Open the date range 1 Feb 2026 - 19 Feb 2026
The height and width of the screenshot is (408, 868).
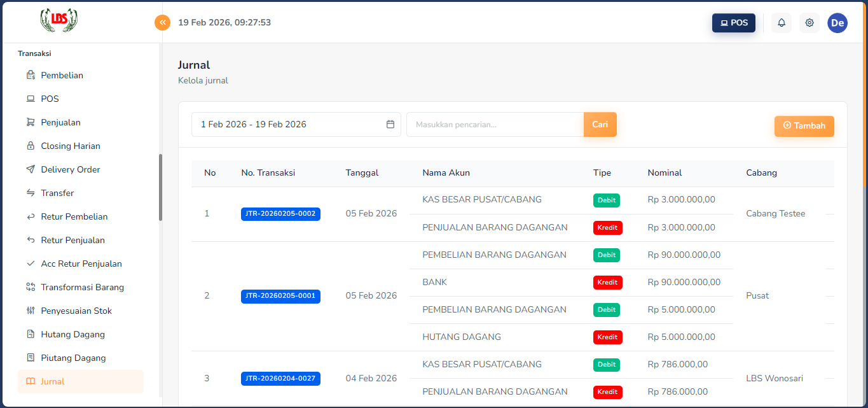[x=296, y=124]
